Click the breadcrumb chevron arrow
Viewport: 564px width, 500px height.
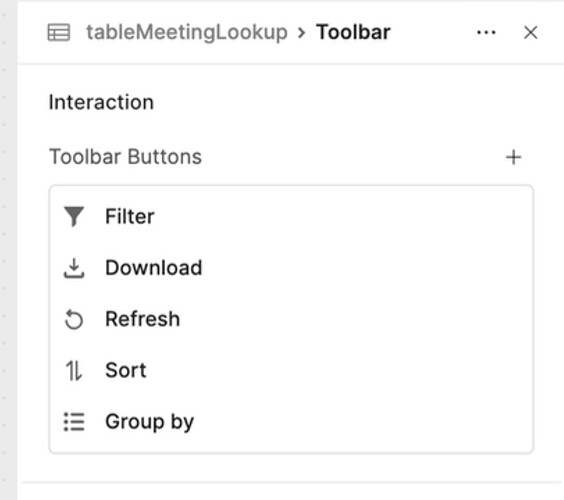(x=302, y=33)
